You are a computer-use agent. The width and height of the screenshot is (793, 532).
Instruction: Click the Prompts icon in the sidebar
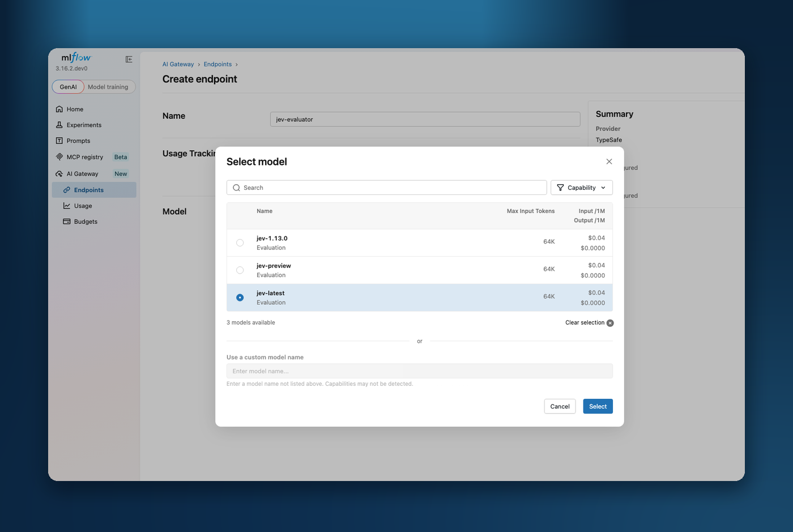coord(59,141)
